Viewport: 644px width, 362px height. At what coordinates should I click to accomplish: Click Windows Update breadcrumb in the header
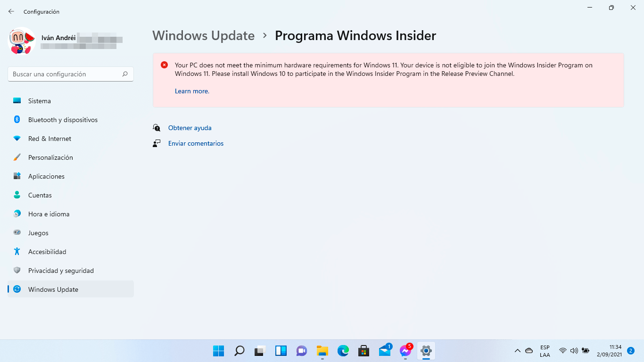[204, 35]
